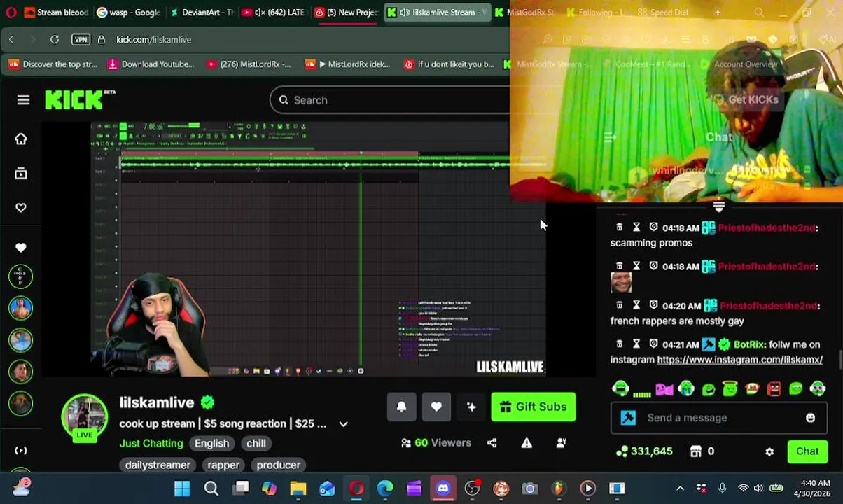843x504 pixels.
Task: Open the BotRix instagram link
Action: pos(739,360)
